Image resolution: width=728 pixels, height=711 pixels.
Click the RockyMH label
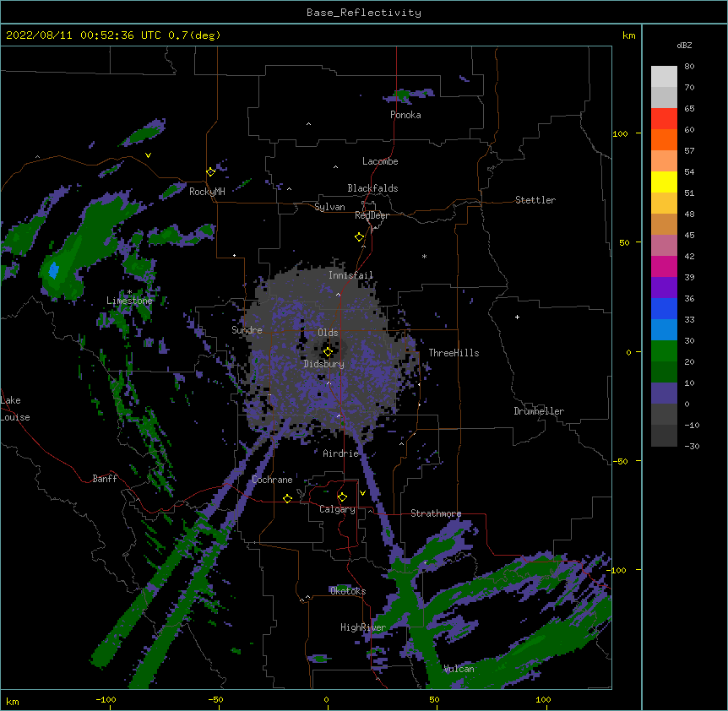point(207,192)
